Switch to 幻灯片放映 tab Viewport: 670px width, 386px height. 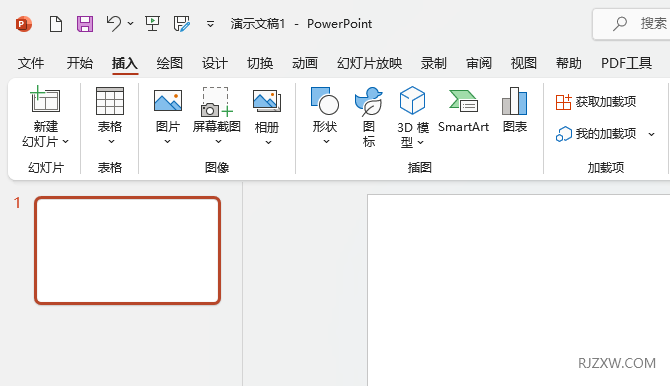[370, 63]
